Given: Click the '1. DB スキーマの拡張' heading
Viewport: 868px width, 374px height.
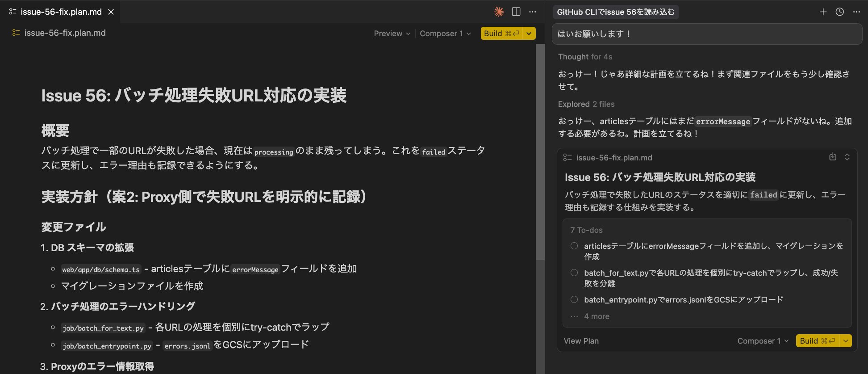Looking at the screenshot, I should pos(87,248).
